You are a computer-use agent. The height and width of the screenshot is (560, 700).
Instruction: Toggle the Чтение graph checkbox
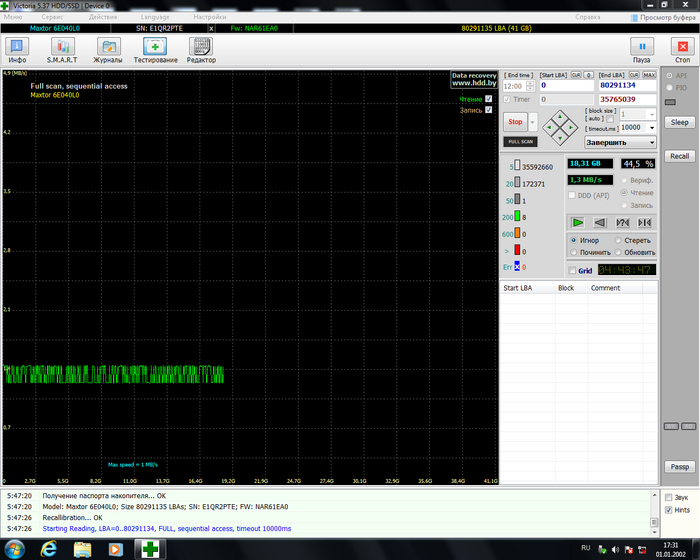[488, 99]
